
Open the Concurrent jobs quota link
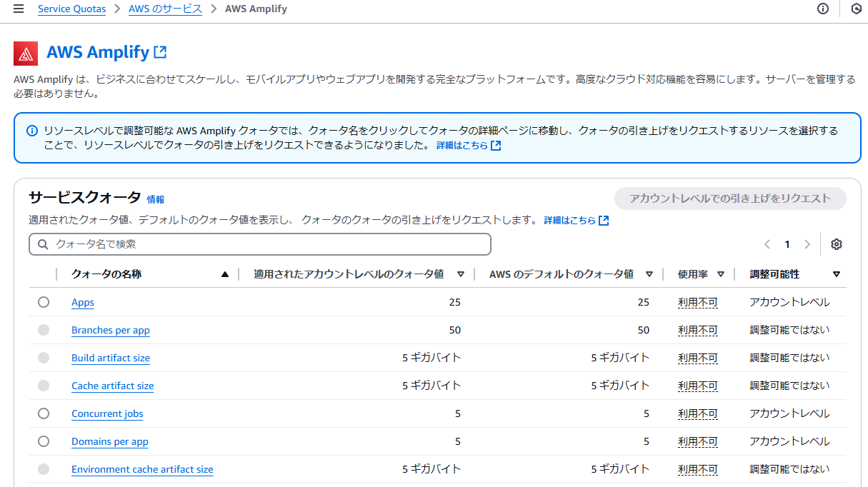point(107,413)
